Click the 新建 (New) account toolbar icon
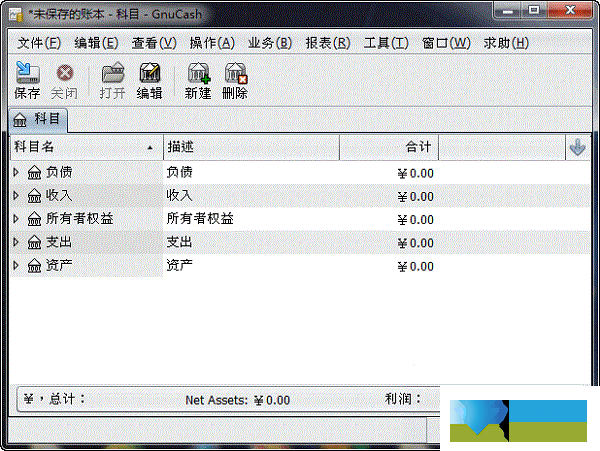 (x=198, y=73)
